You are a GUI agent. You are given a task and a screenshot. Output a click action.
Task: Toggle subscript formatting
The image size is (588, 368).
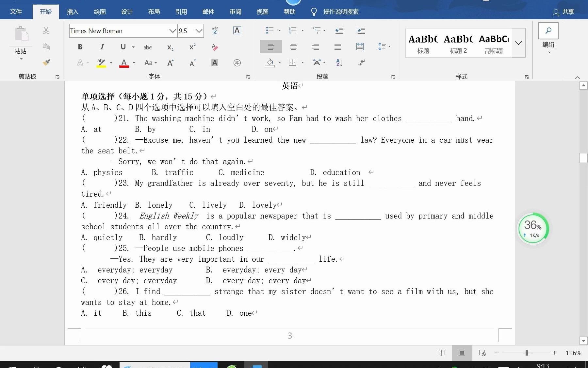click(x=170, y=47)
